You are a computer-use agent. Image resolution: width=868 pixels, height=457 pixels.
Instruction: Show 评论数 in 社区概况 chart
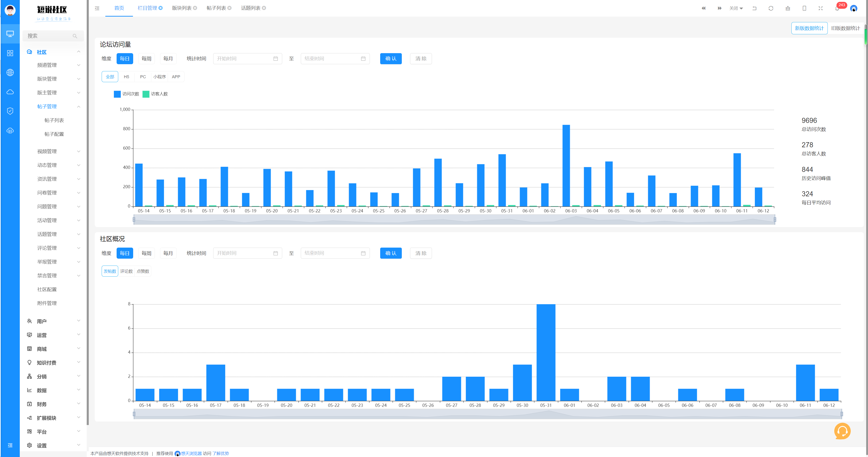pos(126,271)
